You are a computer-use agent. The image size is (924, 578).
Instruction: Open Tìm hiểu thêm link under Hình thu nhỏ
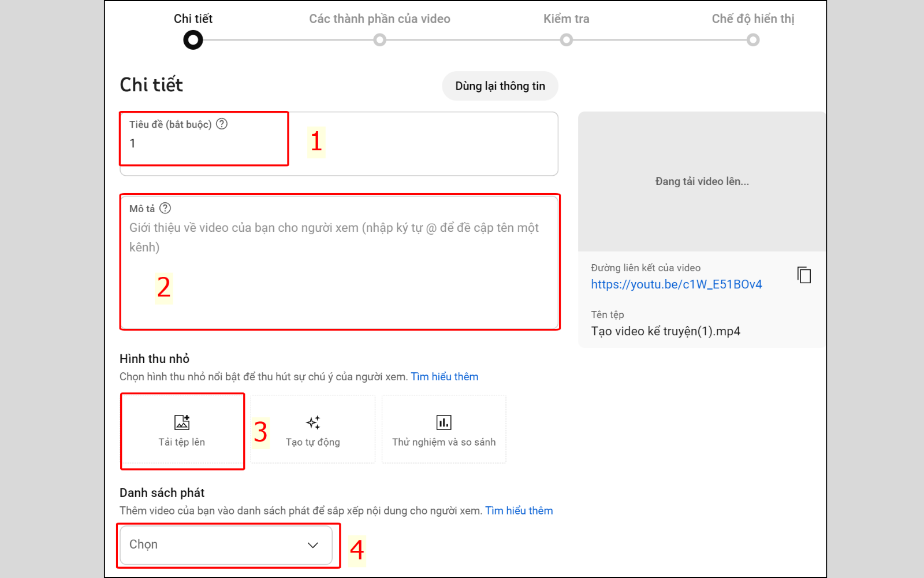click(445, 377)
